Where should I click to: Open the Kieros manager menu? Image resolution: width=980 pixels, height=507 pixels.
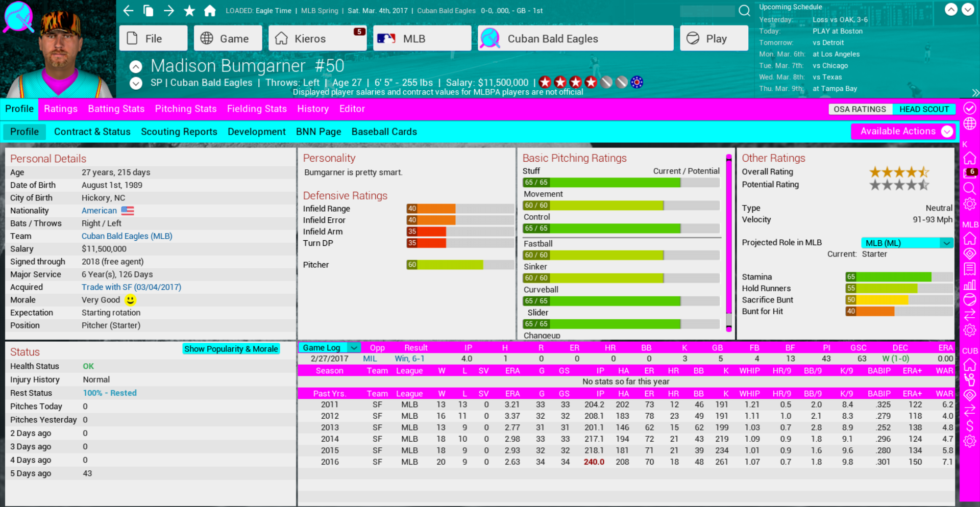(x=317, y=38)
